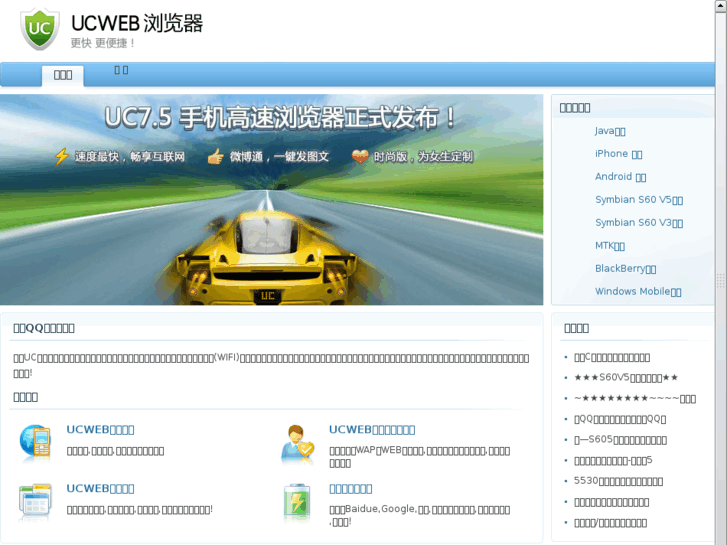Click the user with shield icon

[298, 443]
